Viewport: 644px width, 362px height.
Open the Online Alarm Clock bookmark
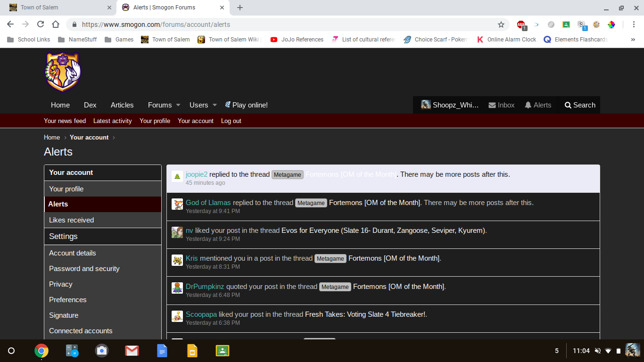pos(506,40)
